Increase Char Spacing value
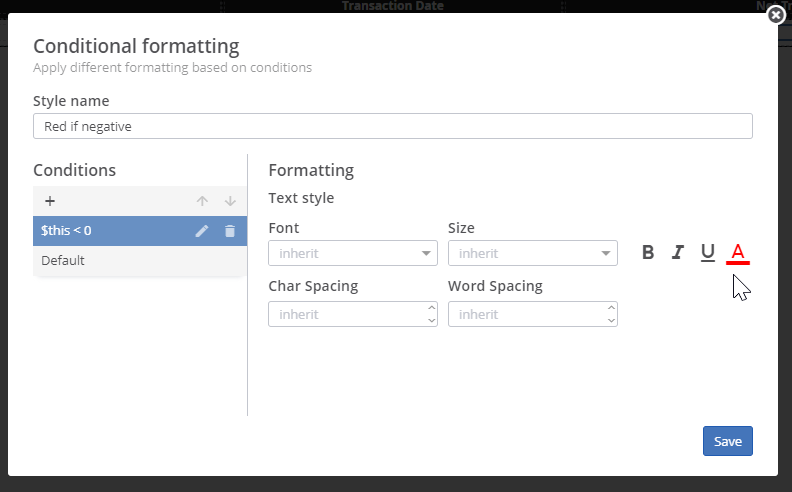Image resolution: width=792 pixels, height=492 pixels. pyautogui.click(x=431, y=308)
